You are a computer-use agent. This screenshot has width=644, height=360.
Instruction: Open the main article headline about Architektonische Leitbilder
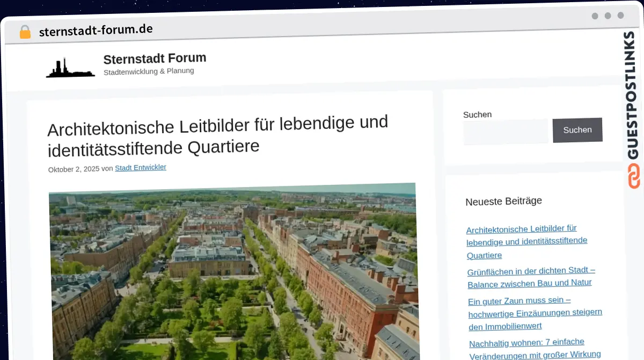pos(217,135)
